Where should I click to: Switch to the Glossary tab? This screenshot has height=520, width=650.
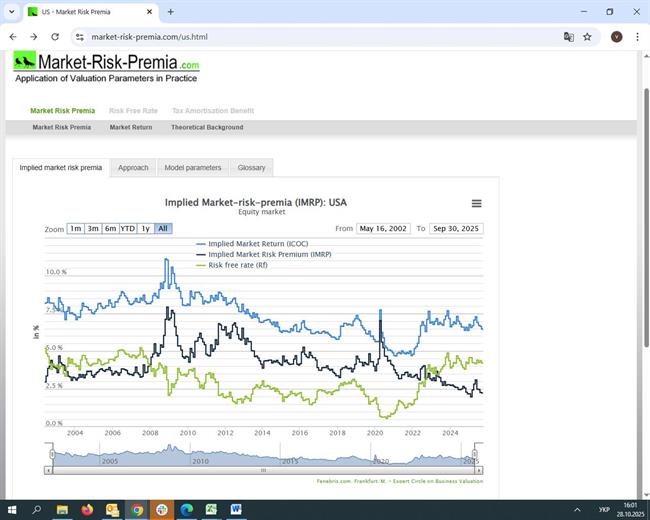tap(251, 168)
